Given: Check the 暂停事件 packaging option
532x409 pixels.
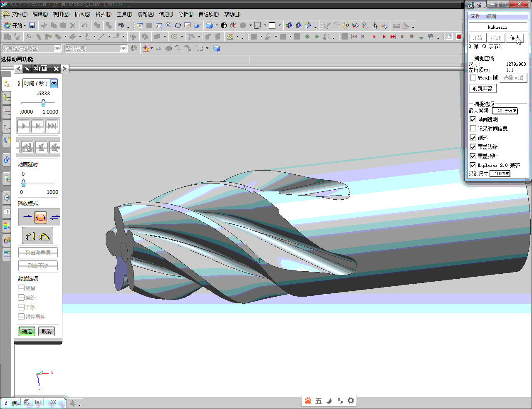Looking at the screenshot, I should pyautogui.click(x=21, y=317).
